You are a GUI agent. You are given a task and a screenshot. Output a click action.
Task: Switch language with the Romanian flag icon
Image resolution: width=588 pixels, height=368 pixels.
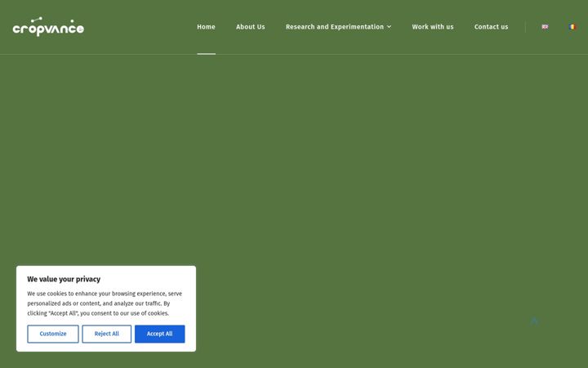(572, 27)
